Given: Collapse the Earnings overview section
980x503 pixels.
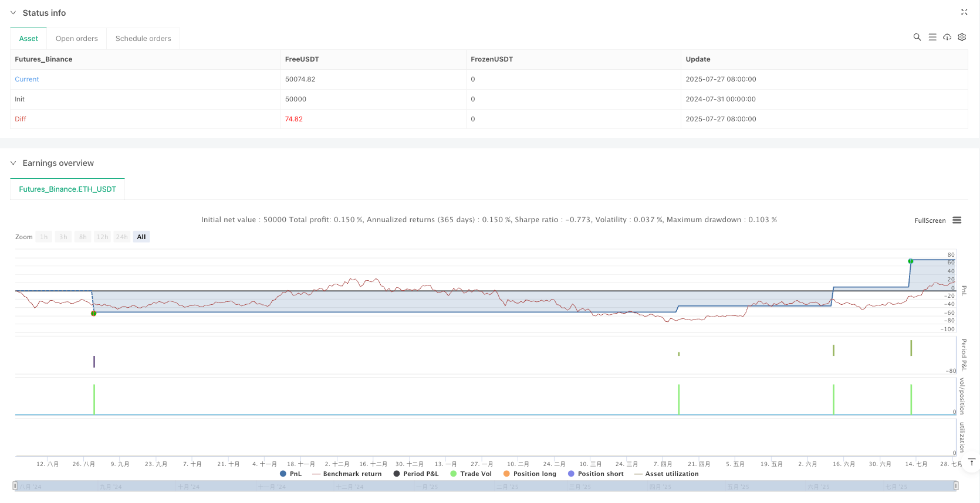Looking at the screenshot, I should click(13, 163).
